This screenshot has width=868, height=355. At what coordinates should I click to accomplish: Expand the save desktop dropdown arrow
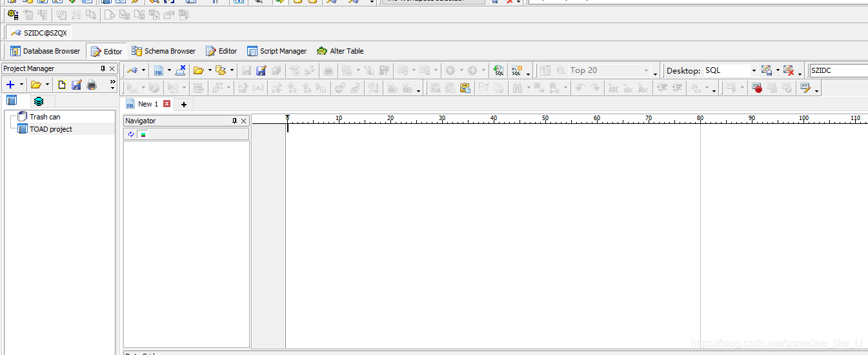coord(778,70)
